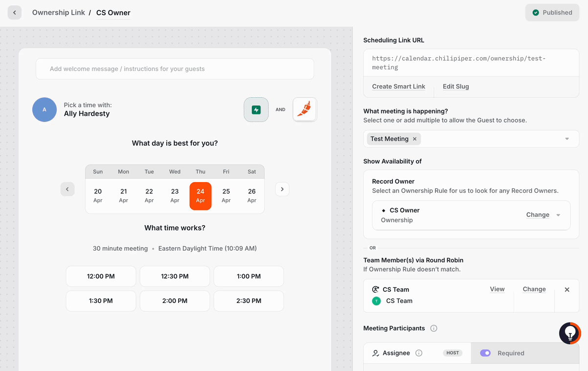
Task: Click the CS Team green avatar
Action: (x=377, y=301)
